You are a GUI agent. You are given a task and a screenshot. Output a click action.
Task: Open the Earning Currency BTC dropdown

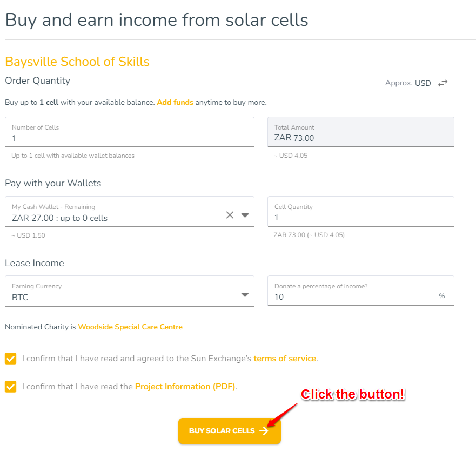(130, 291)
